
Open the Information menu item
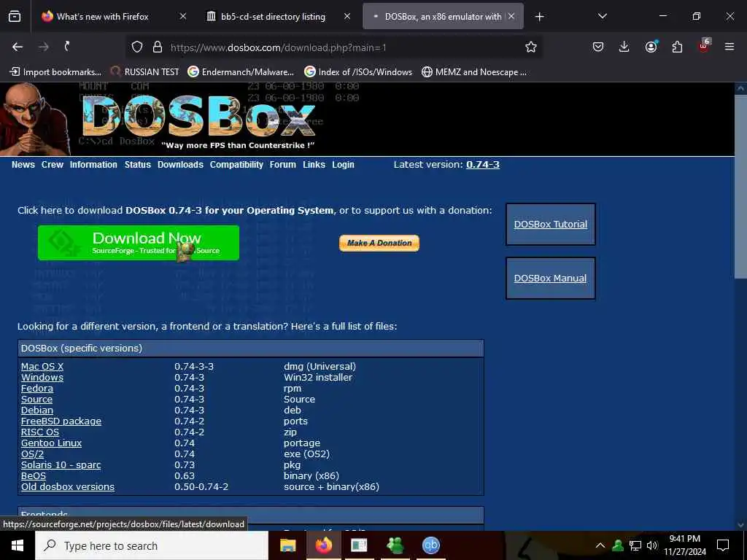[x=93, y=164]
